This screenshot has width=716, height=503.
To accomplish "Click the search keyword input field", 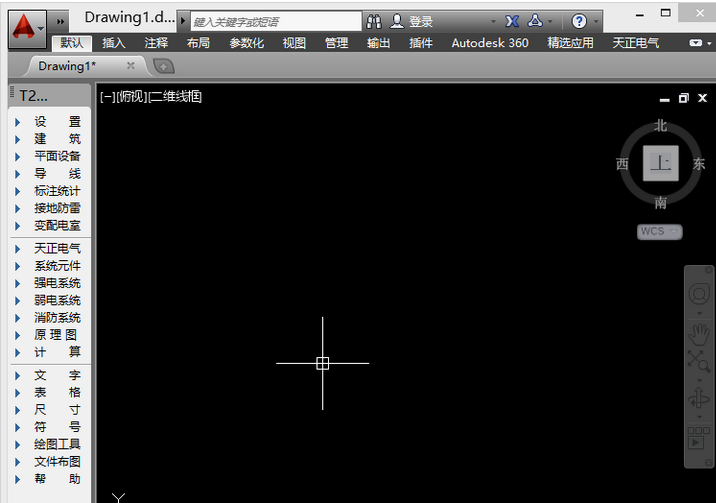I will (276, 21).
